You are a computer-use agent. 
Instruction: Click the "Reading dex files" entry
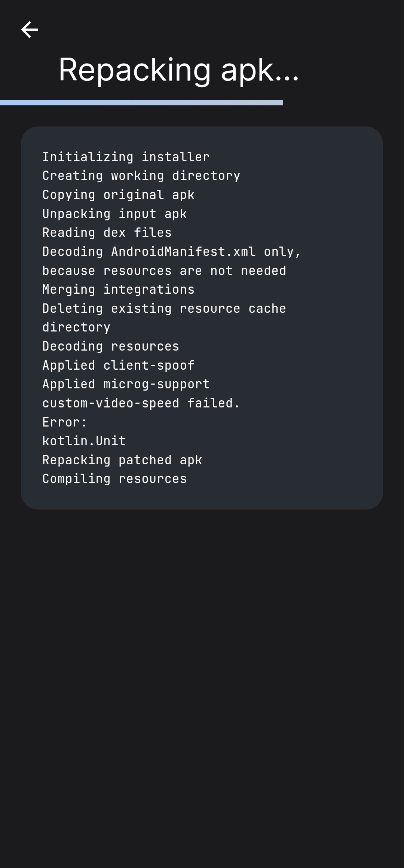[107, 233]
